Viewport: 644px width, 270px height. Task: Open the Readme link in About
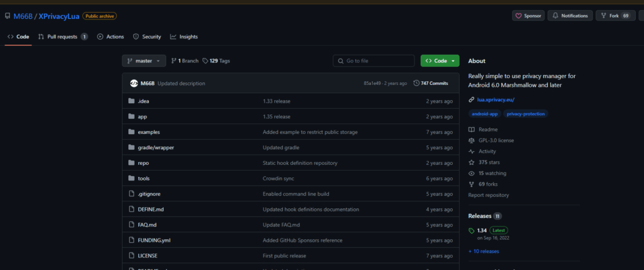tap(483, 130)
